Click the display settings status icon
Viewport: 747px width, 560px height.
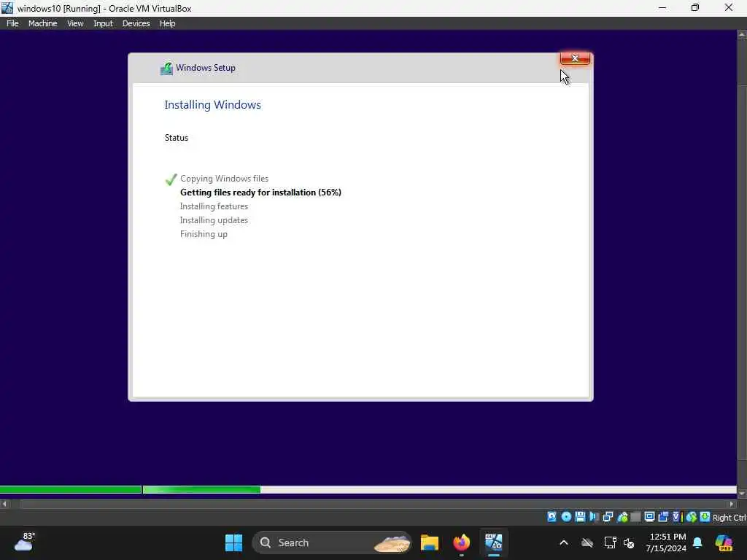point(649,517)
